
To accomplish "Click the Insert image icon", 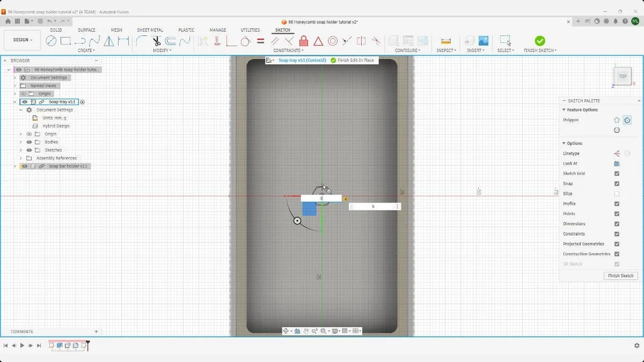I will pos(484,41).
